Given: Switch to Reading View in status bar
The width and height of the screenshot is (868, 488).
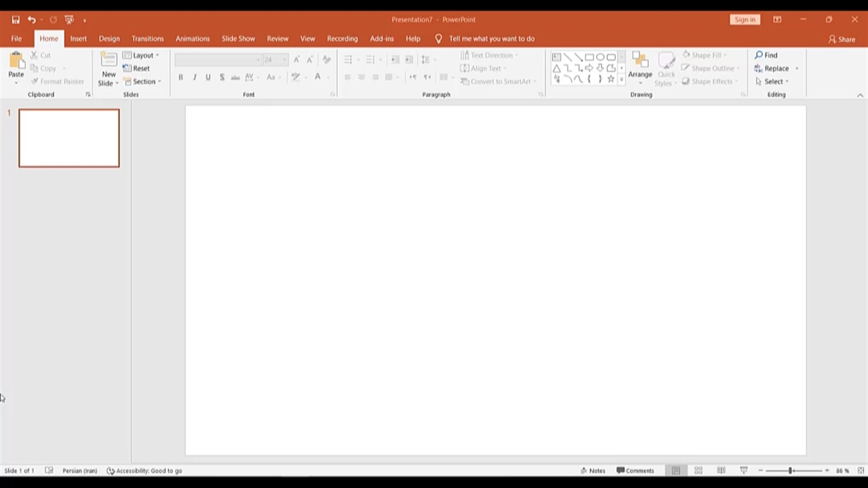Looking at the screenshot, I should click(x=721, y=470).
